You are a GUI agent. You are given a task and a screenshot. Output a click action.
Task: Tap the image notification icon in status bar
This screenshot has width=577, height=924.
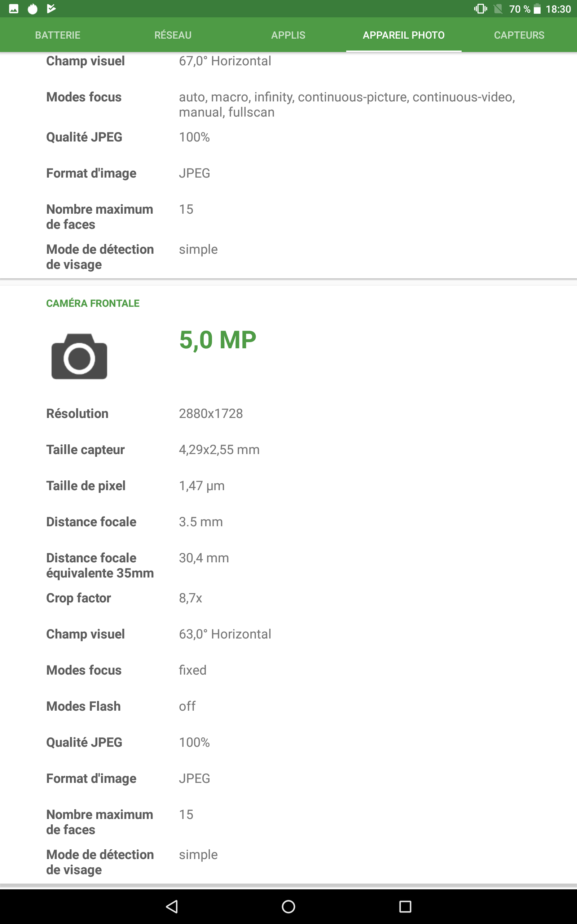click(14, 9)
